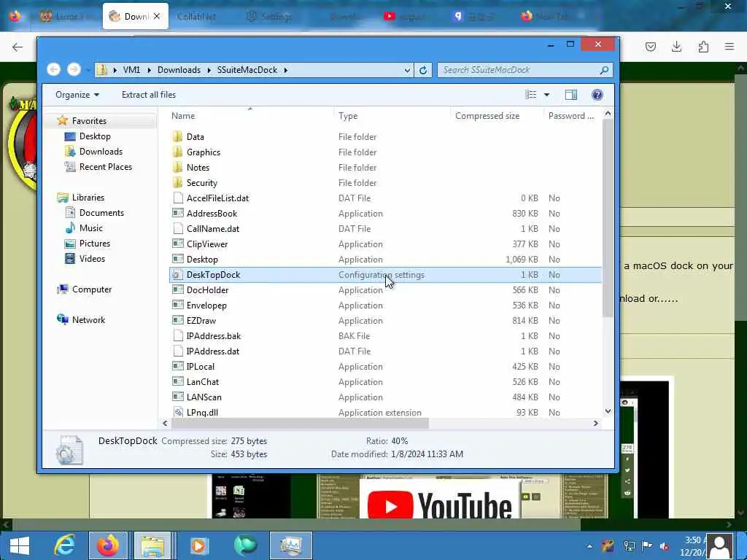The width and height of the screenshot is (747, 560).
Task: Expand the arrow after SSuiteMacDock breadcrumb
Action: tap(286, 70)
